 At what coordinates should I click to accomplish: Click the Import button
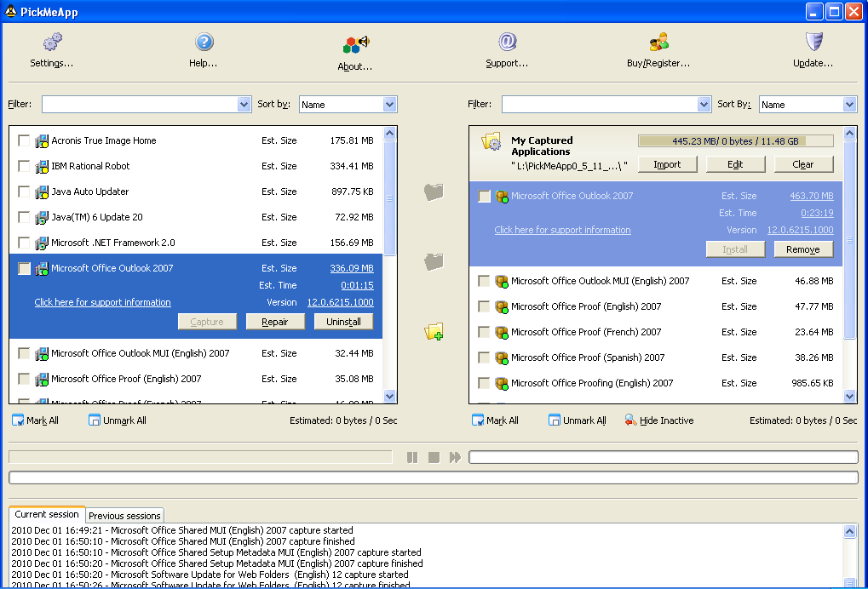[668, 164]
